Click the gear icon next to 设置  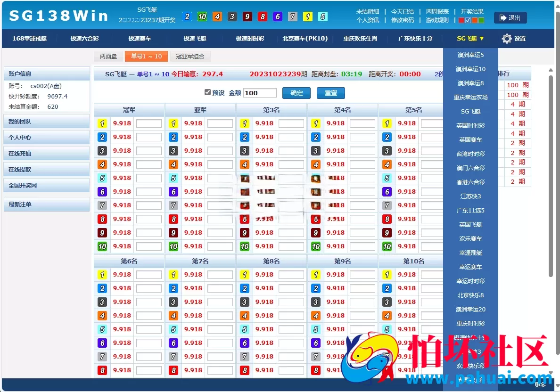point(506,39)
